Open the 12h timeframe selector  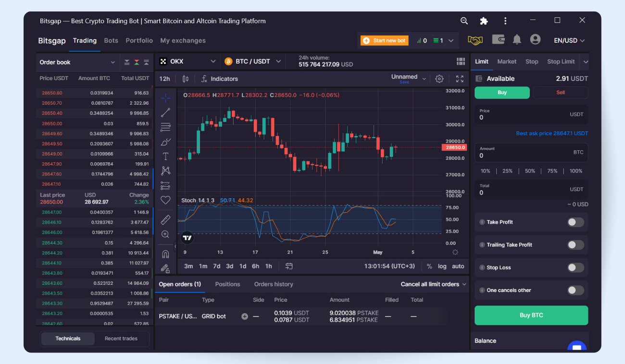click(x=165, y=79)
